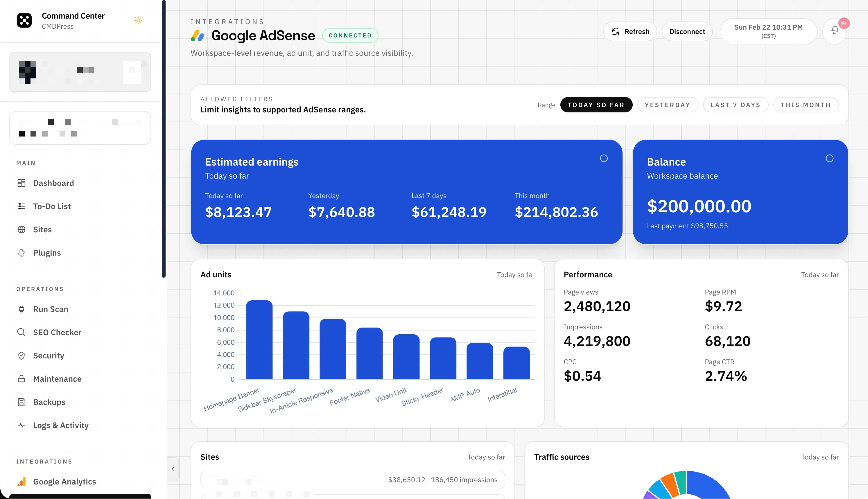Click the Sidebar Skyscraper bar in chart
This screenshot has height=499, width=868.
(x=296, y=345)
